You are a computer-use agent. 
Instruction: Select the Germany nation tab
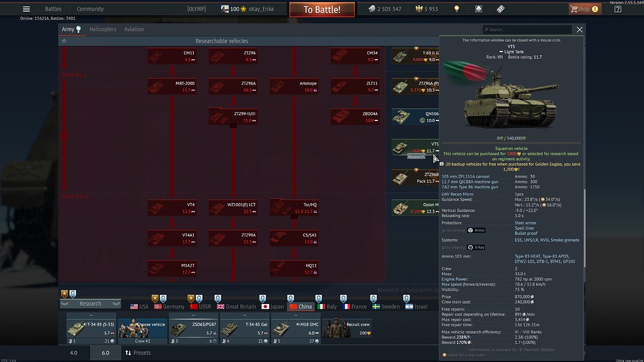click(x=169, y=307)
